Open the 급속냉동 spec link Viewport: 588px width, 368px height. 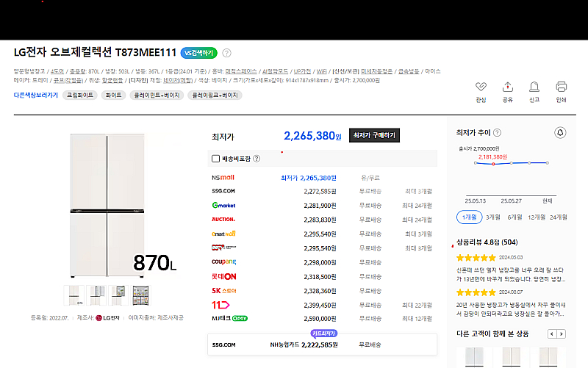point(409,71)
